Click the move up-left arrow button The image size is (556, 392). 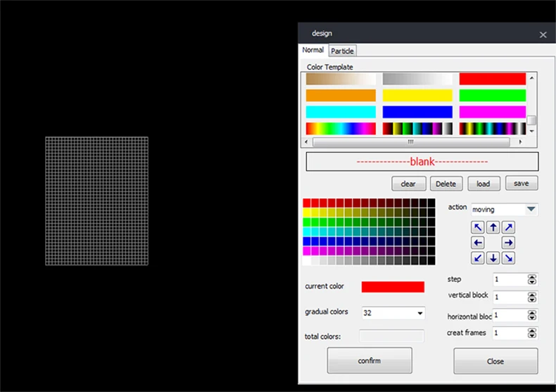tap(478, 227)
